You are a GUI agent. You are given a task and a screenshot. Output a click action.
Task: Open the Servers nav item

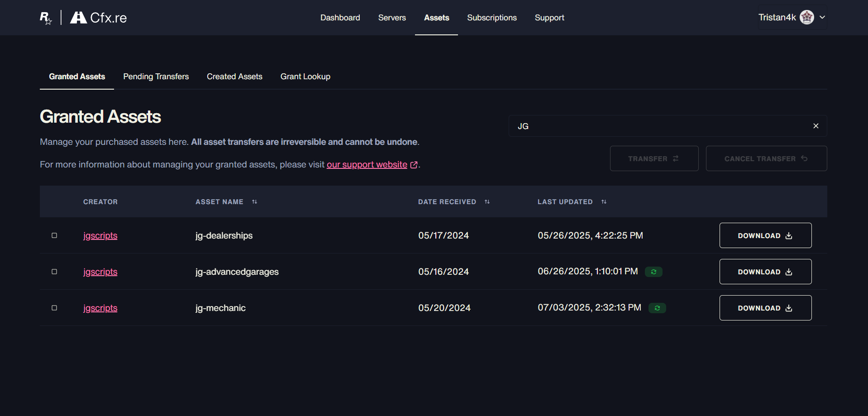point(392,18)
